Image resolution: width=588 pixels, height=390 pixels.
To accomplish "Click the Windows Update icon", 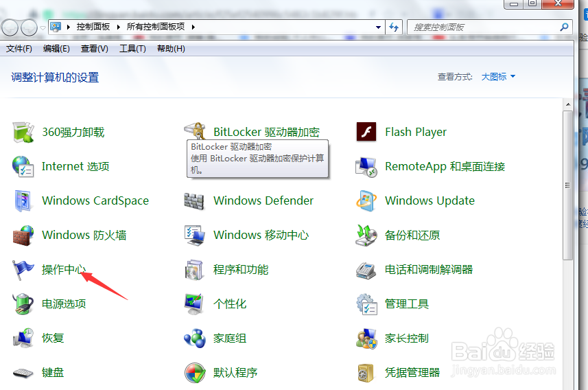I will coord(366,200).
